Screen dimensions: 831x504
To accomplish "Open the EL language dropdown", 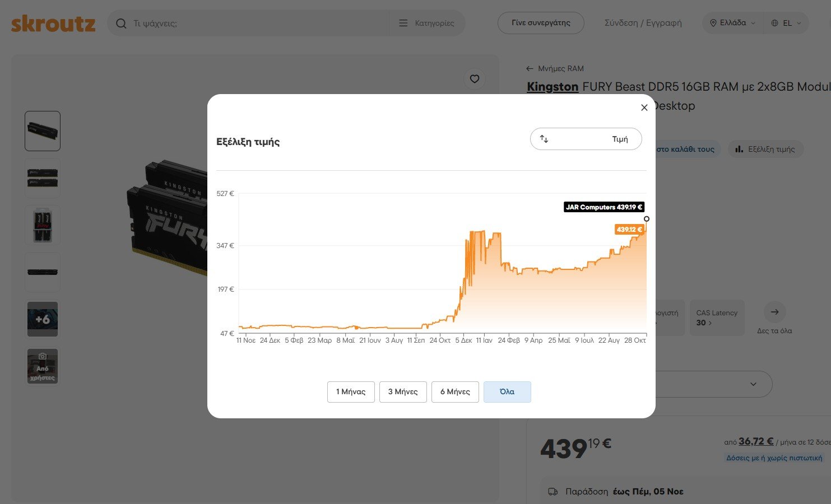I will pos(786,23).
